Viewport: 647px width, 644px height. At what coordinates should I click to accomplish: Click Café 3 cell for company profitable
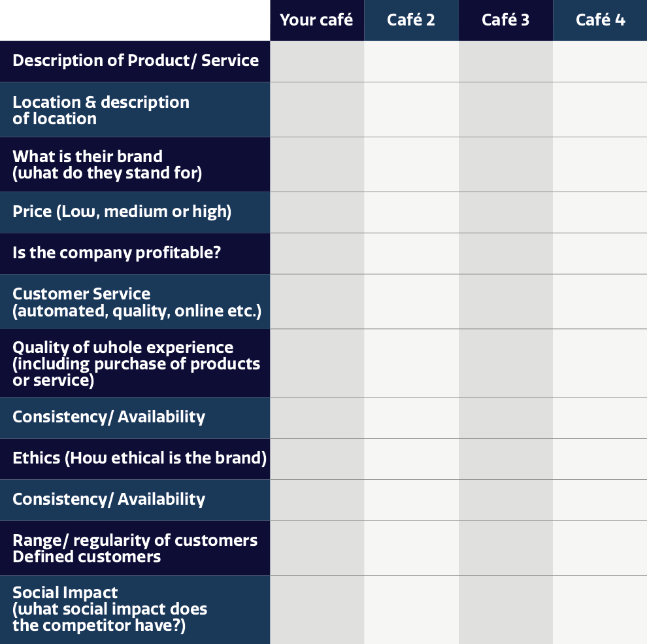506,254
